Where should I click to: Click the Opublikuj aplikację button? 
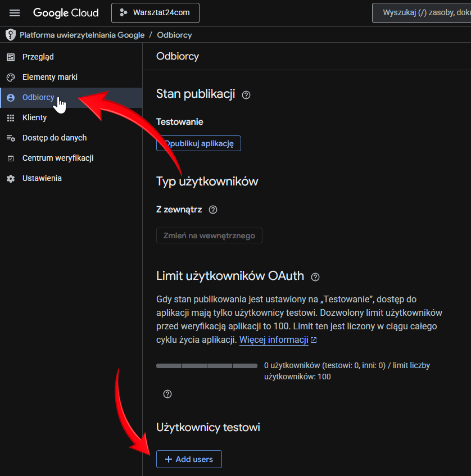pos(198,143)
